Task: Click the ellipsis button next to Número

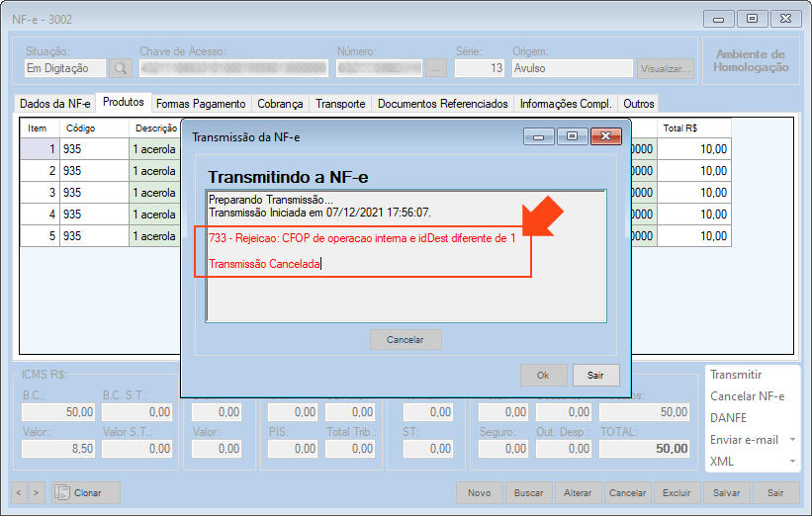Action: (437, 68)
